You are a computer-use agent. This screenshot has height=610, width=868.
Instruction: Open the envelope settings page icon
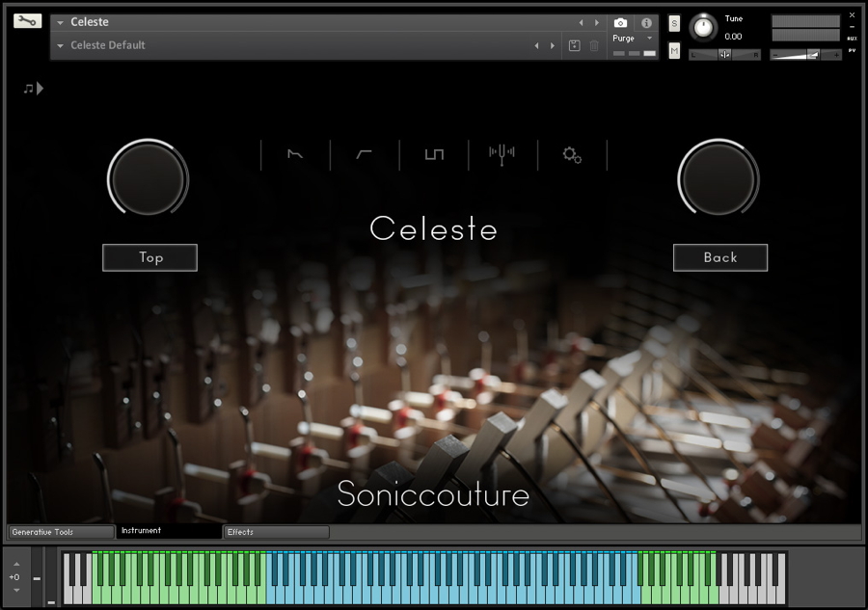pyautogui.click(x=295, y=154)
